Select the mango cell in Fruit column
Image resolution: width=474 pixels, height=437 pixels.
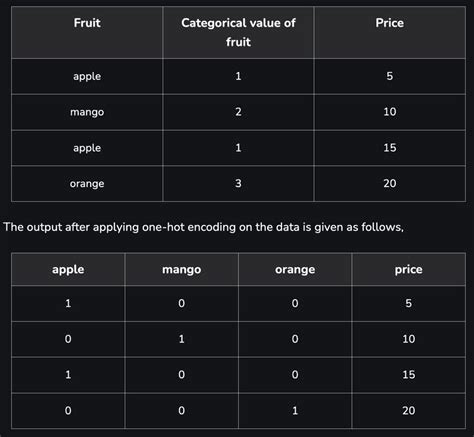87,112
